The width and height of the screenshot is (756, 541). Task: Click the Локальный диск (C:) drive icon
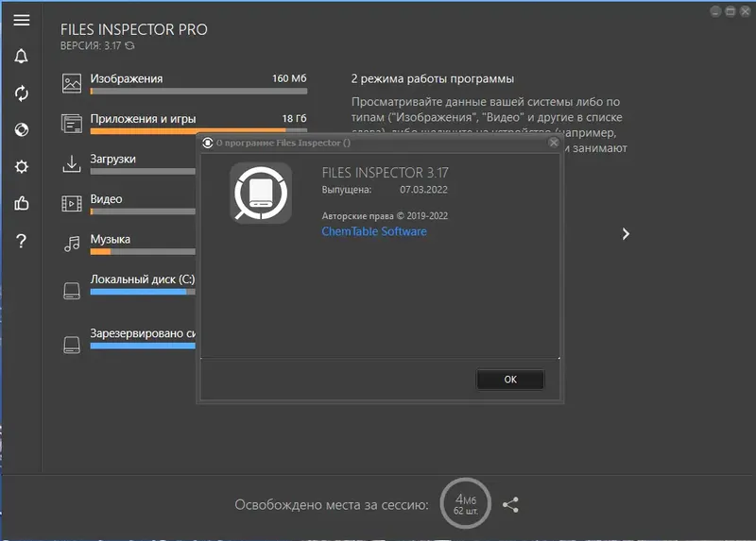point(72,291)
